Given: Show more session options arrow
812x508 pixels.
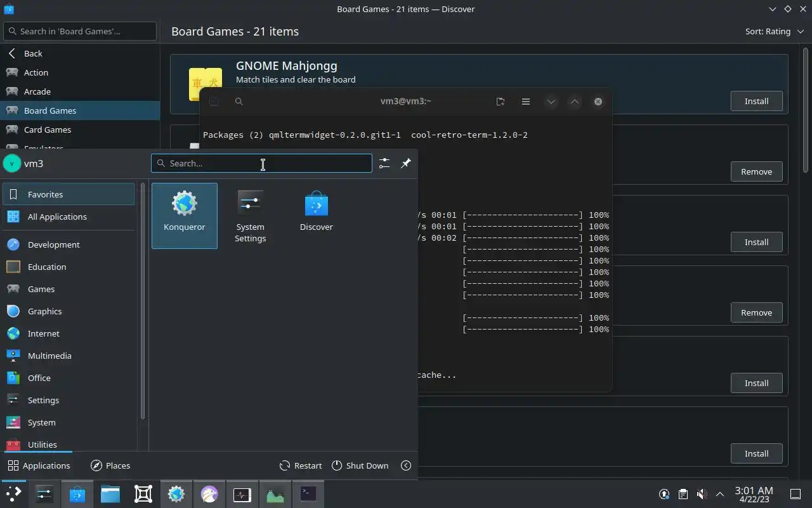Looking at the screenshot, I should click(406, 465).
